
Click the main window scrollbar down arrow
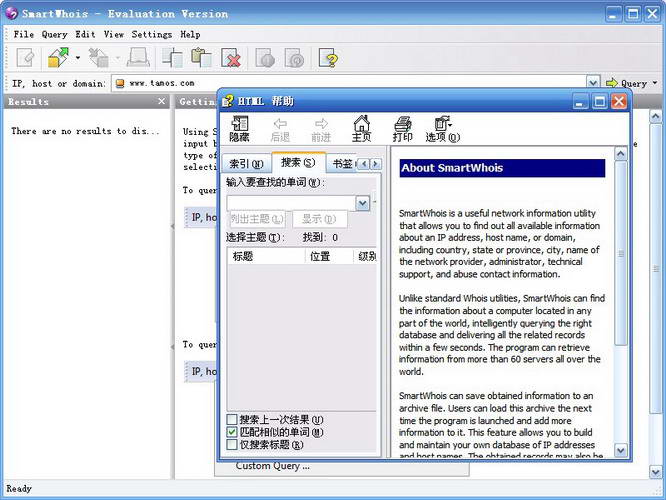pyautogui.click(x=655, y=472)
